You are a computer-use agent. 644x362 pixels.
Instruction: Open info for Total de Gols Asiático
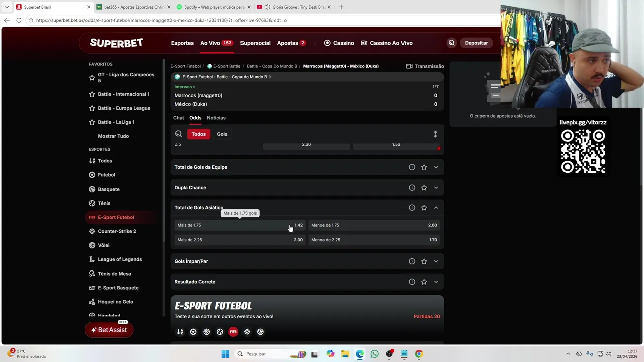[412, 208]
